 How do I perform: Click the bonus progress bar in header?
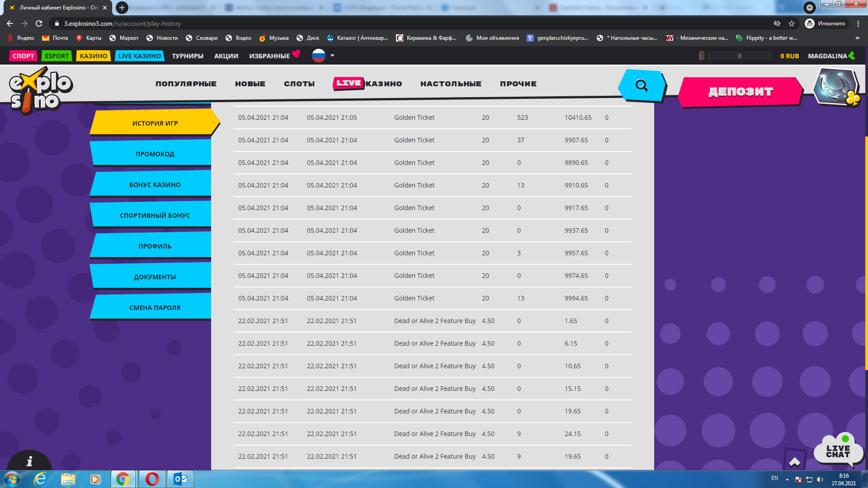click(740, 56)
